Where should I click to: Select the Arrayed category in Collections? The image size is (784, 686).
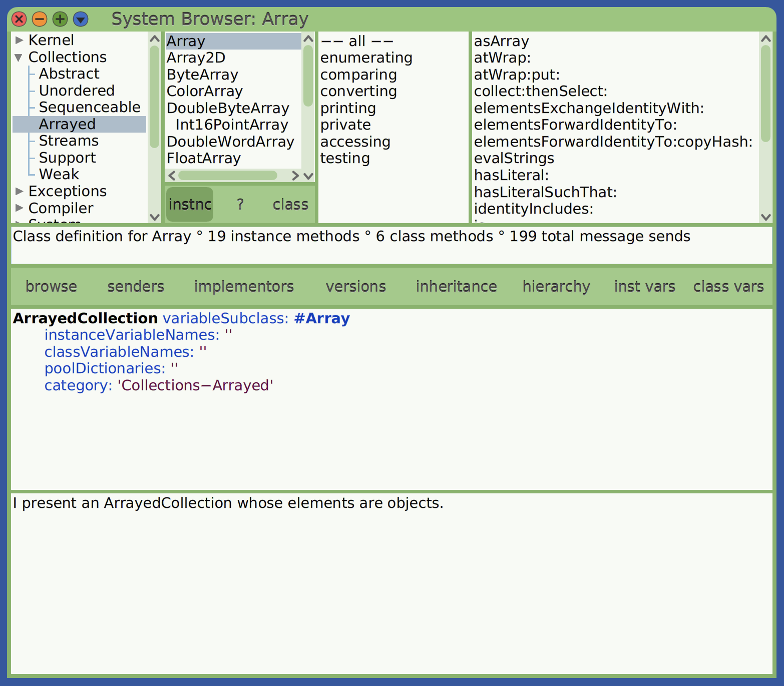coord(67,124)
